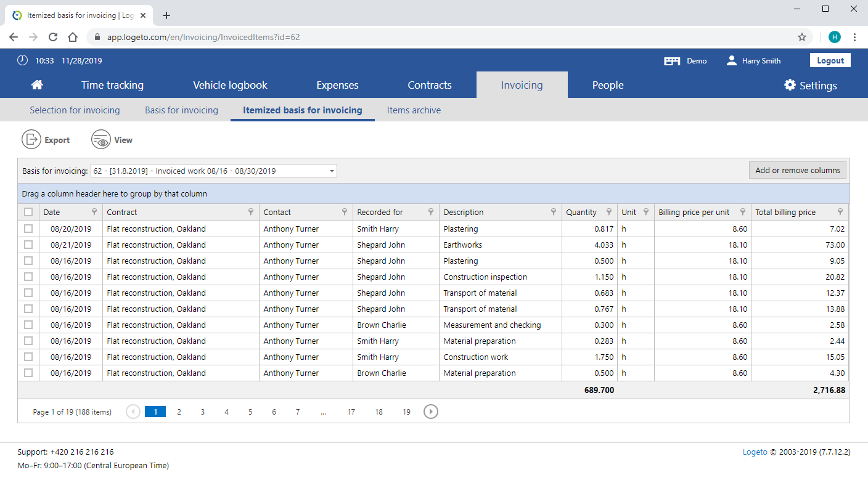Click the Harry Smith user icon

[x=732, y=60]
